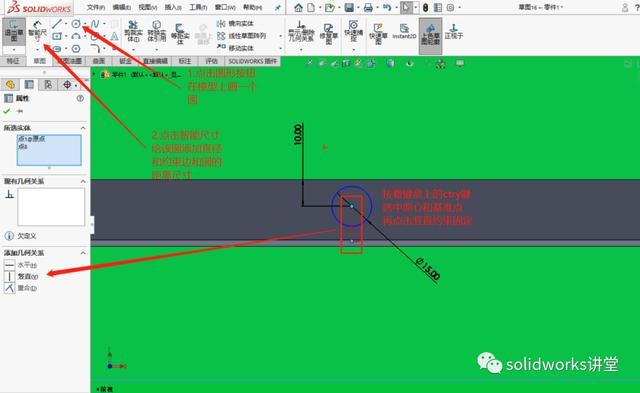The height and width of the screenshot is (393, 640).
Task: Open the dropdown arrow beside Line tool
Action: (x=66, y=24)
